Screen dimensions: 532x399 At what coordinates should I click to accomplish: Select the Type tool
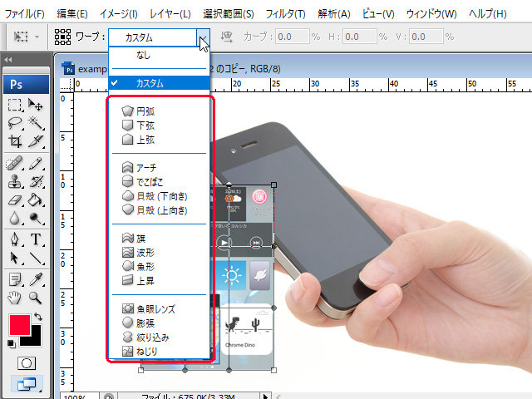point(36,239)
